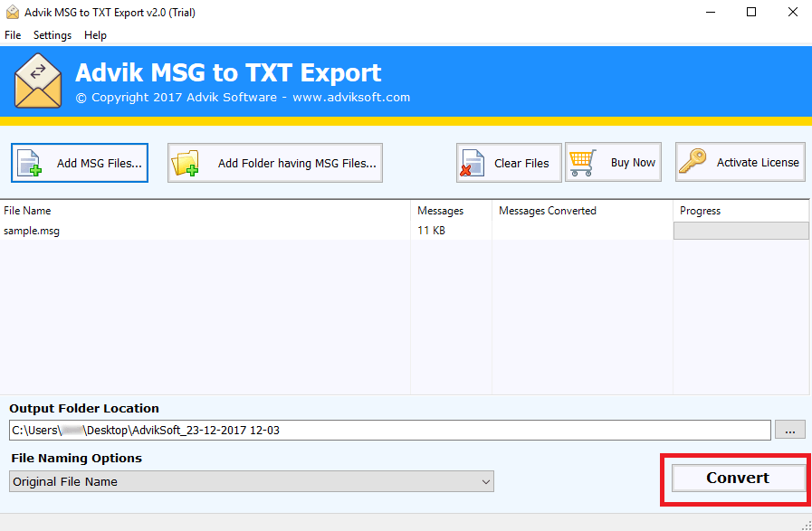Viewport: 812px width, 531px height.
Task: Maximize the Advik window
Action: 751,13
